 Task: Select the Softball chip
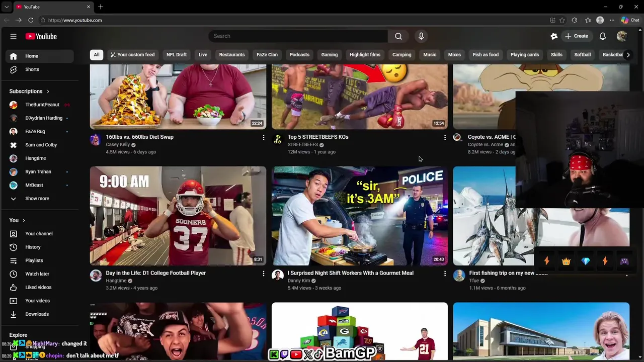[x=583, y=55]
